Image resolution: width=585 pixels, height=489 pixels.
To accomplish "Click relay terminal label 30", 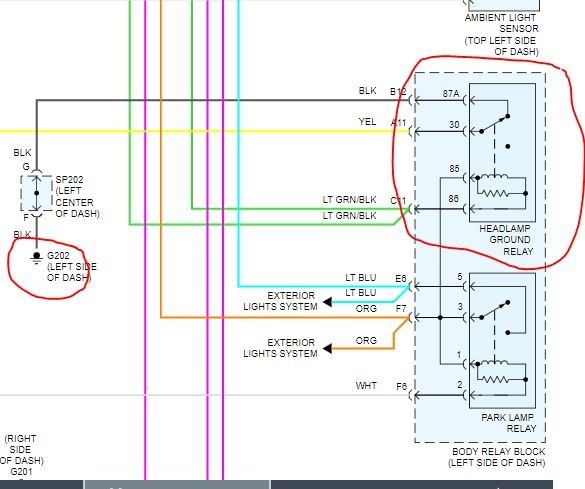I will click(x=454, y=124).
